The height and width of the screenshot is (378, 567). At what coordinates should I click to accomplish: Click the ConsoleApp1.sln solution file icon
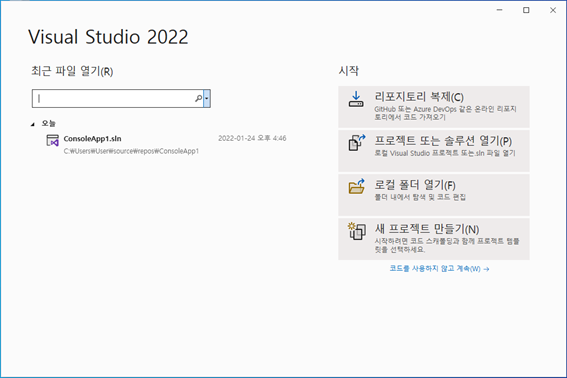click(53, 140)
